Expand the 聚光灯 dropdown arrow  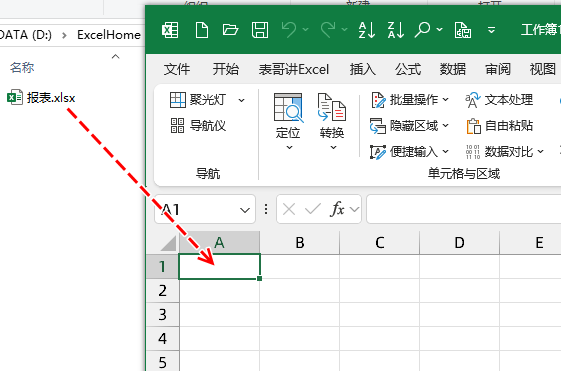pos(242,101)
